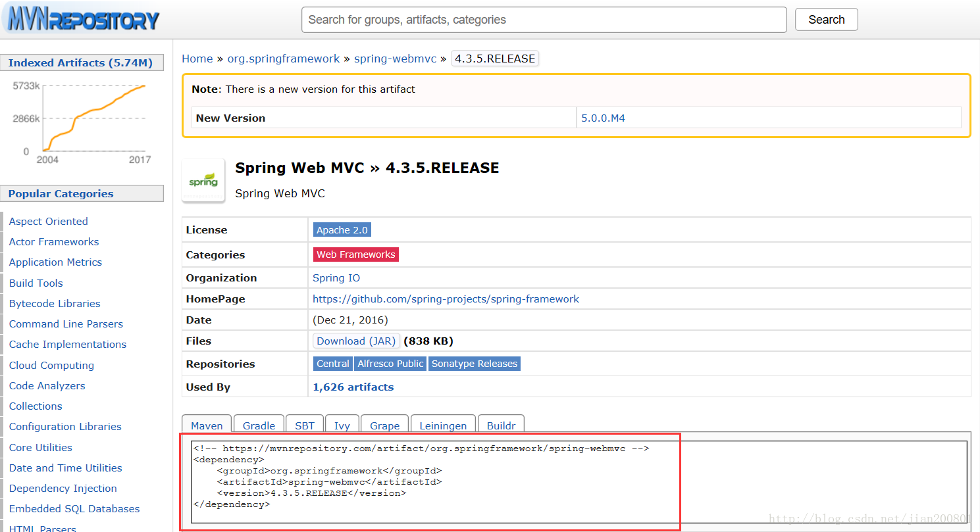Screen dimensions: 980x532
Task: Click the Web Frameworks category tag
Action: (x=356, y=254)
